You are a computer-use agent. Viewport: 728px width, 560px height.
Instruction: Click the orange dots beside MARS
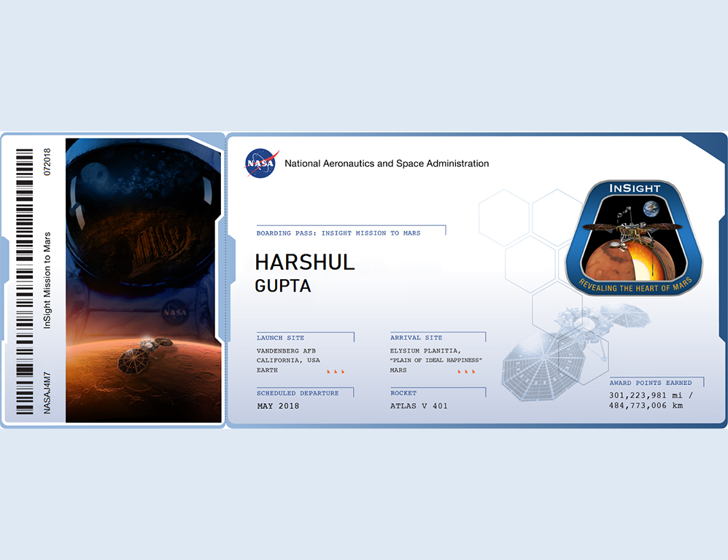[x=466, y=372]
